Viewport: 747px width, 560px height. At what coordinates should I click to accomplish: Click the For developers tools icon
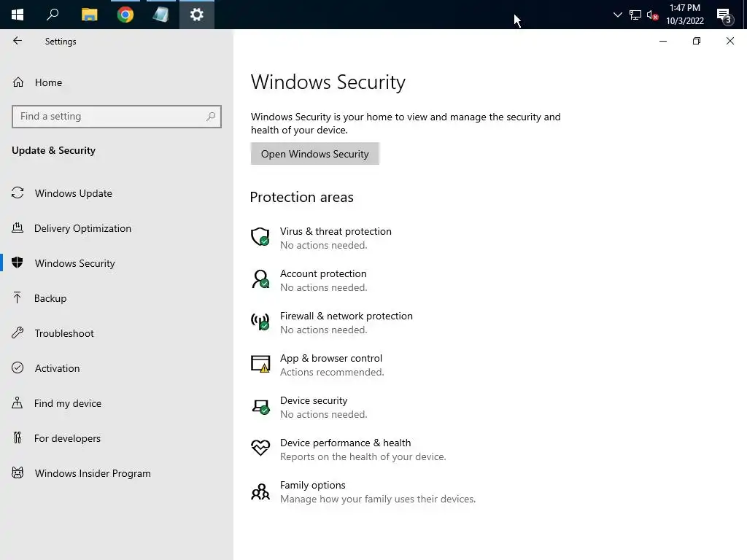click(x=18, y=437)
